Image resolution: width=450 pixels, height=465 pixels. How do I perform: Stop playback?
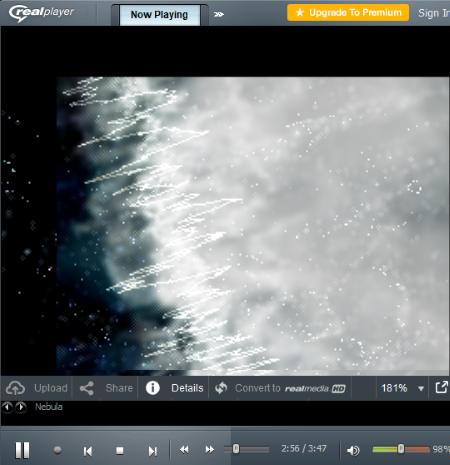120,451
